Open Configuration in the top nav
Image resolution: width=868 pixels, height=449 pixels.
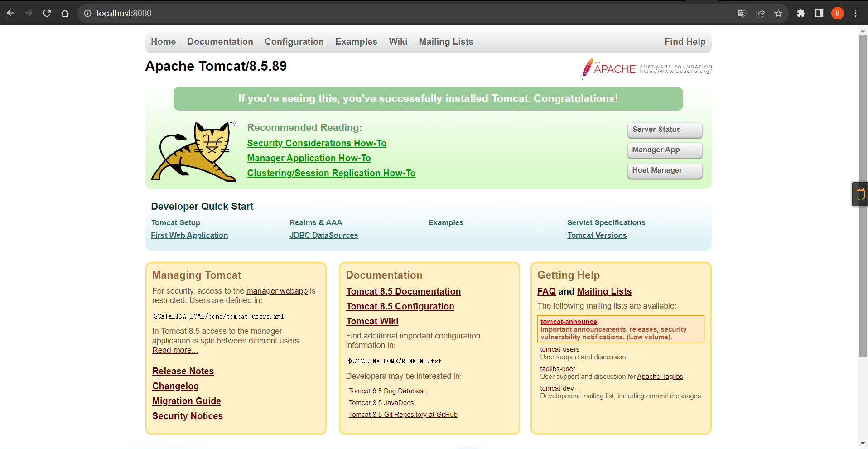tap(294, 42)
